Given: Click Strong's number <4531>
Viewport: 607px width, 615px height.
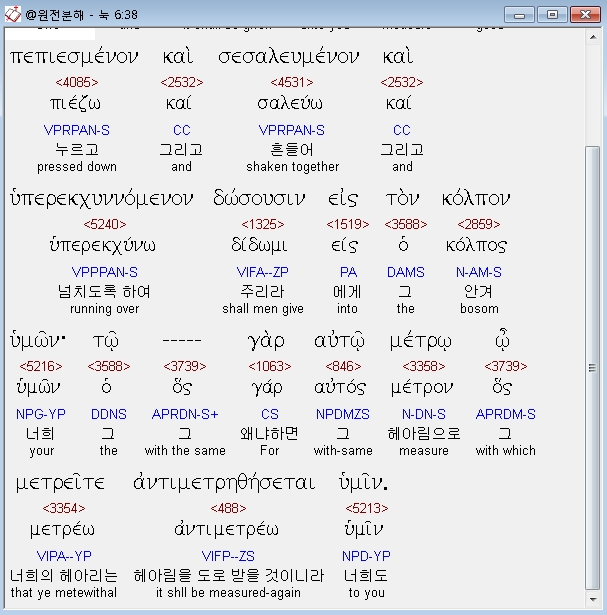Looking at the screenshot, I should 292,82.
